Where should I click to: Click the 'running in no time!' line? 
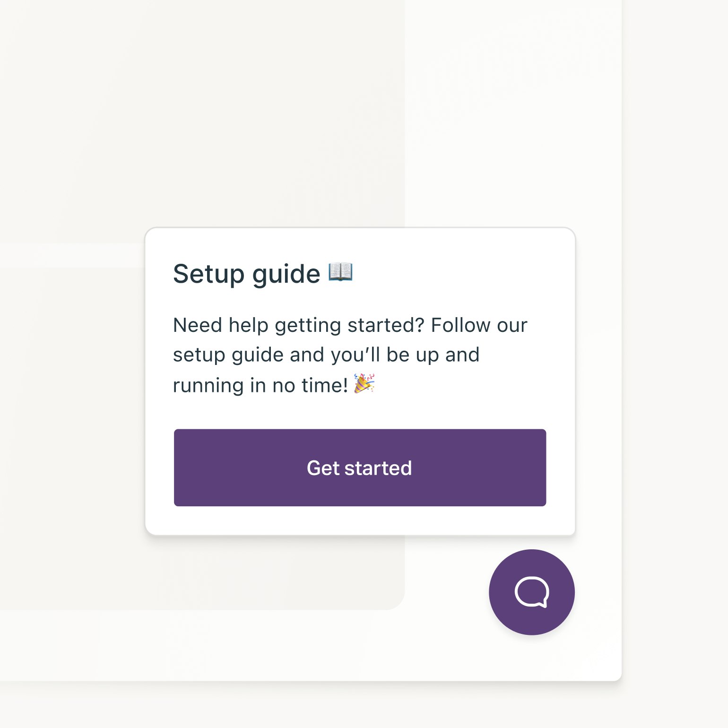pos(260,385)
